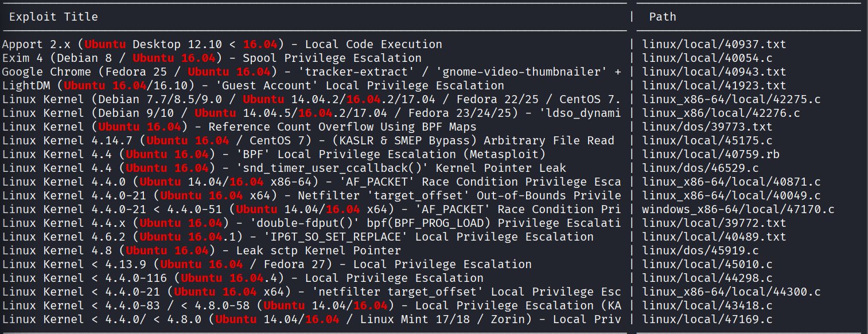Click path linux/local/39772.txt
The image size is (868, 334).
coord(714,223)
